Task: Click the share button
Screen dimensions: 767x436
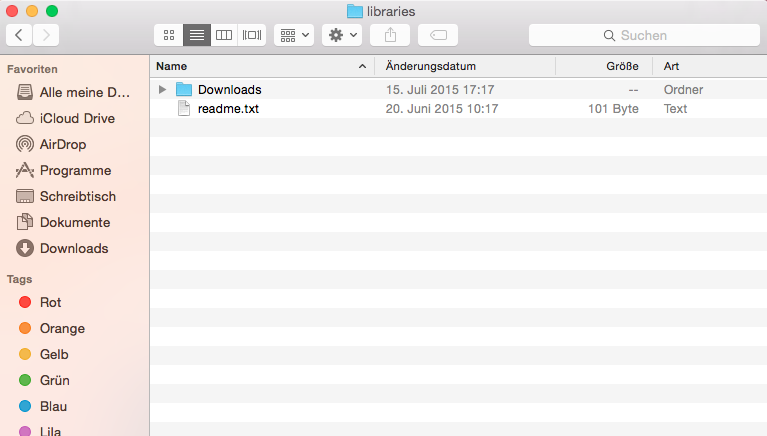Action: (390, 35)
